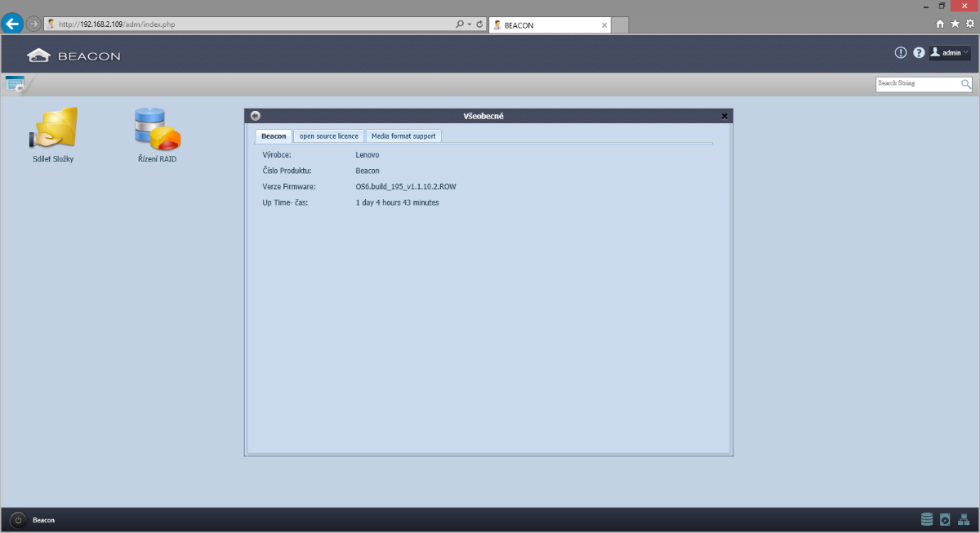Switch to the open source licence tab

(328, 136)
